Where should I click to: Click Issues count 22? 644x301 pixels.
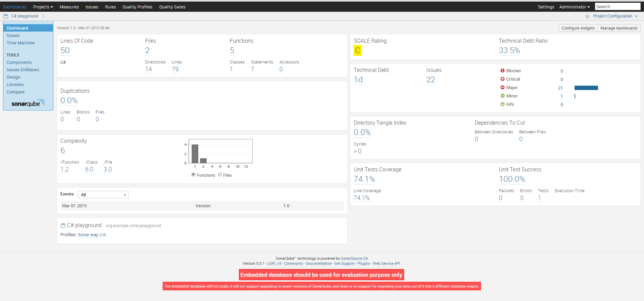(431, 80)
